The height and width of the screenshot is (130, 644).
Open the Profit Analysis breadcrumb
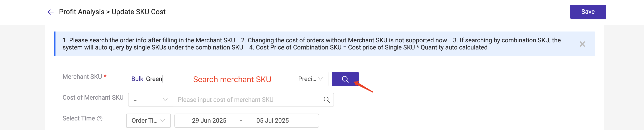click(x=81, y=12)
